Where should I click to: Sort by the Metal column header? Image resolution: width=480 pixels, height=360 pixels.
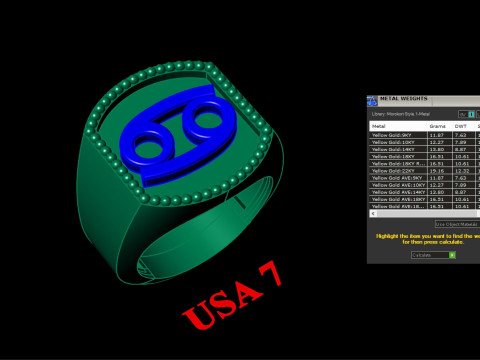pos(398,126)
